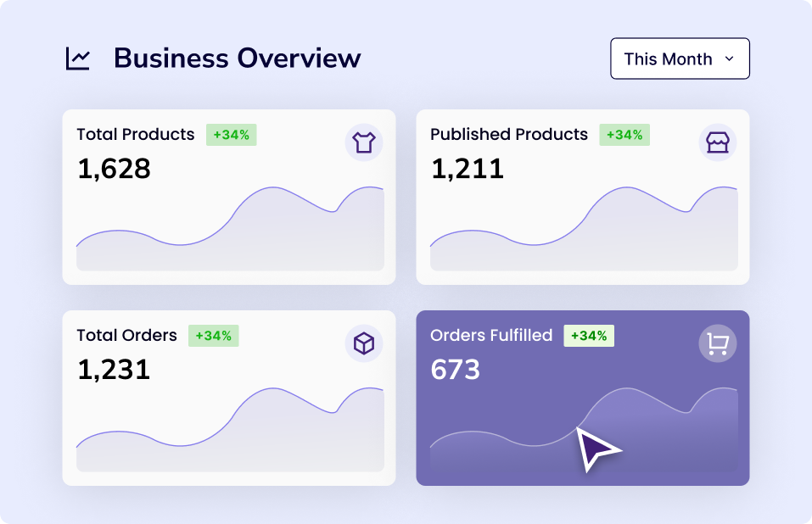Click the box icon on Total Orders
The height and width of the screenshot is (524, 812).
pos(363,343)
